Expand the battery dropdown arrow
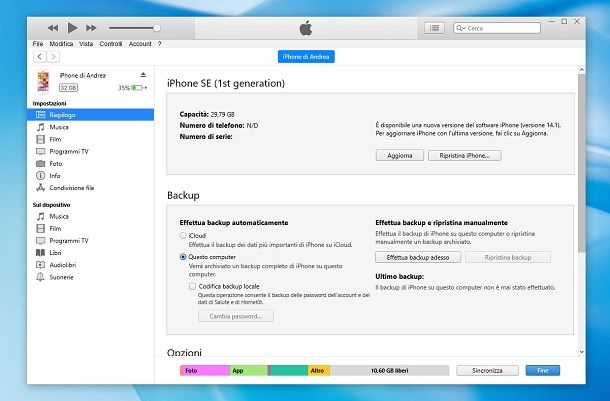Image resolution: width=610 pixels, height=401 pixels. pos(146,88)
